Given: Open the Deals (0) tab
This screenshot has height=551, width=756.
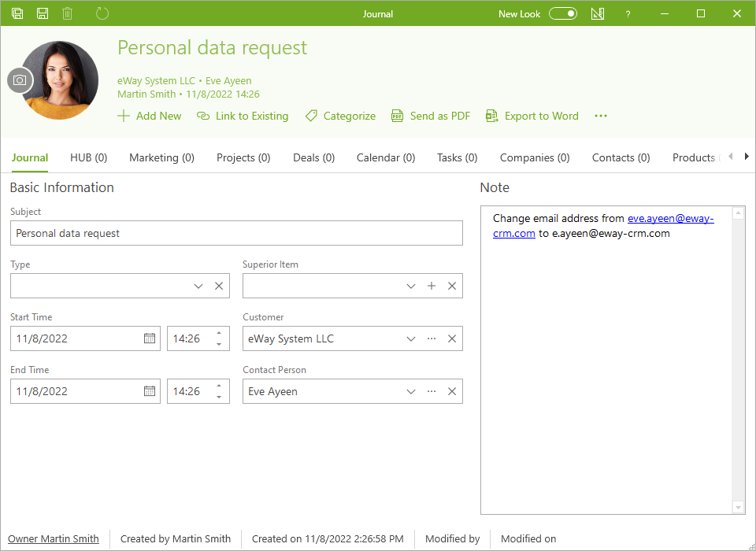Looking at the screenshot, I should (314, 157).
